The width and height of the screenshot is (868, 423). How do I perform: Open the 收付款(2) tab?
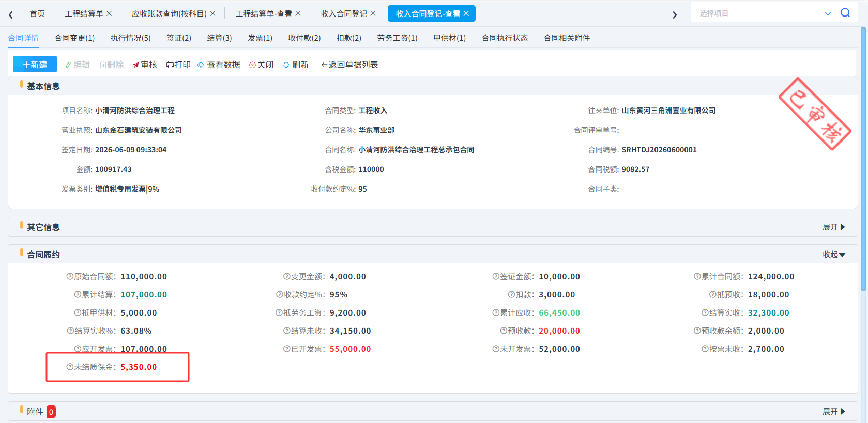pos(304,38)
